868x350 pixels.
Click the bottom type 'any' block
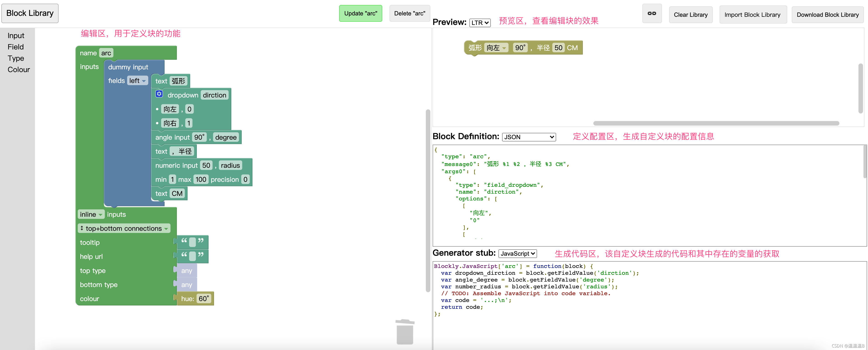click(x=186, y=285)
